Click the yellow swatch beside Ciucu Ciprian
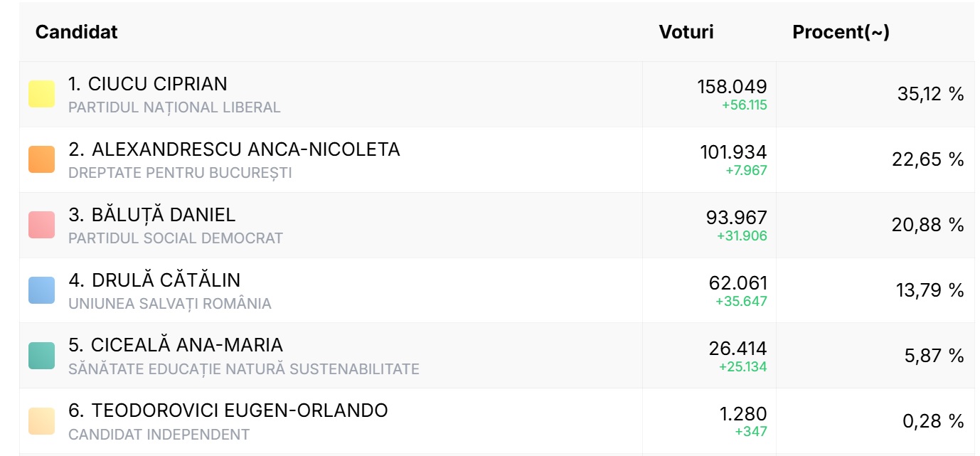 (x=41, y=94)
